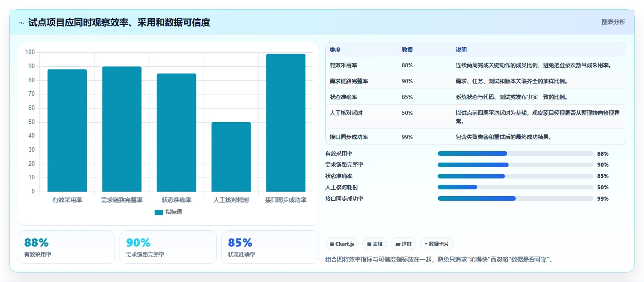Click the 99% value in the table
Viewport: 644px width, 282px height.
coord(407,137)
